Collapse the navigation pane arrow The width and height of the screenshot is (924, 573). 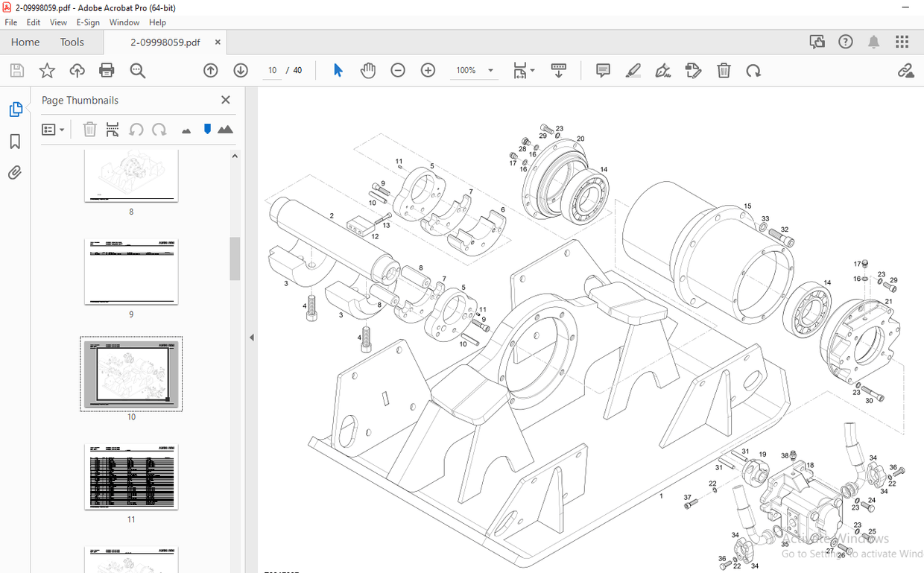coord(251,338)
